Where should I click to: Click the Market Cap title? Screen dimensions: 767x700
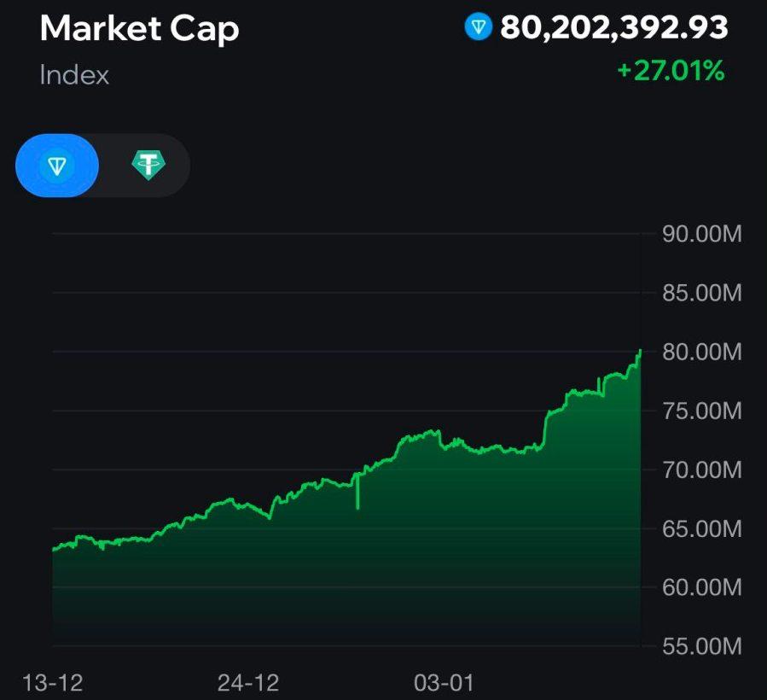(x=139, y=29)
